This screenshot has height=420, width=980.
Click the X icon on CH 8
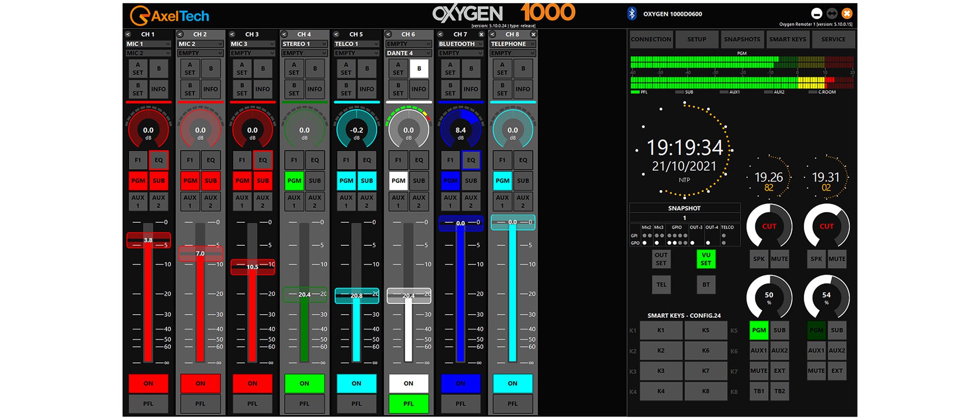[533, 34]
